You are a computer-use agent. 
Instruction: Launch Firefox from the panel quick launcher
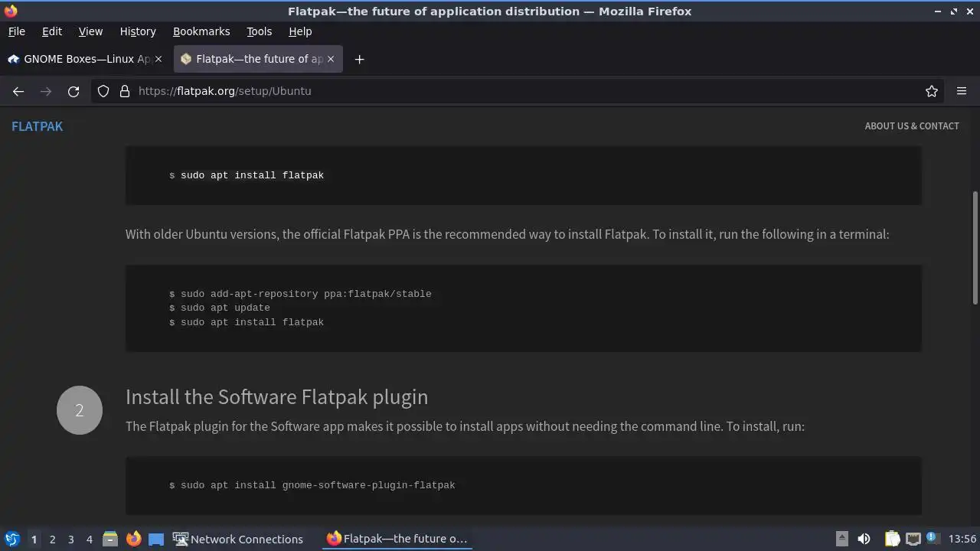click(x=133, y=539)
